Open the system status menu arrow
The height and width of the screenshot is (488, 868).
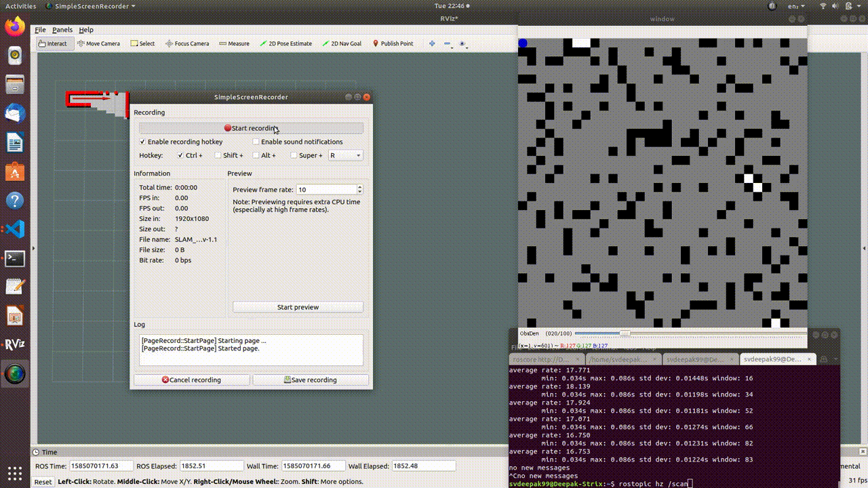[859, 6]
